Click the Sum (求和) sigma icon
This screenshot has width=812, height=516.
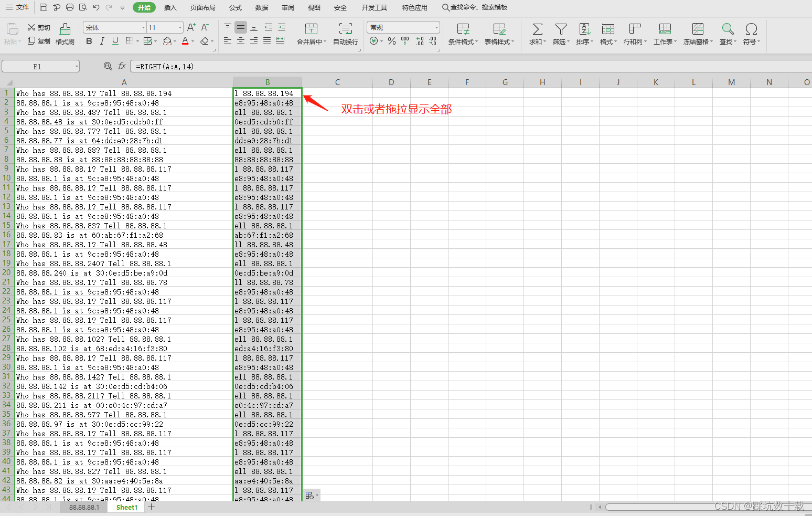[x=537, y=29]
